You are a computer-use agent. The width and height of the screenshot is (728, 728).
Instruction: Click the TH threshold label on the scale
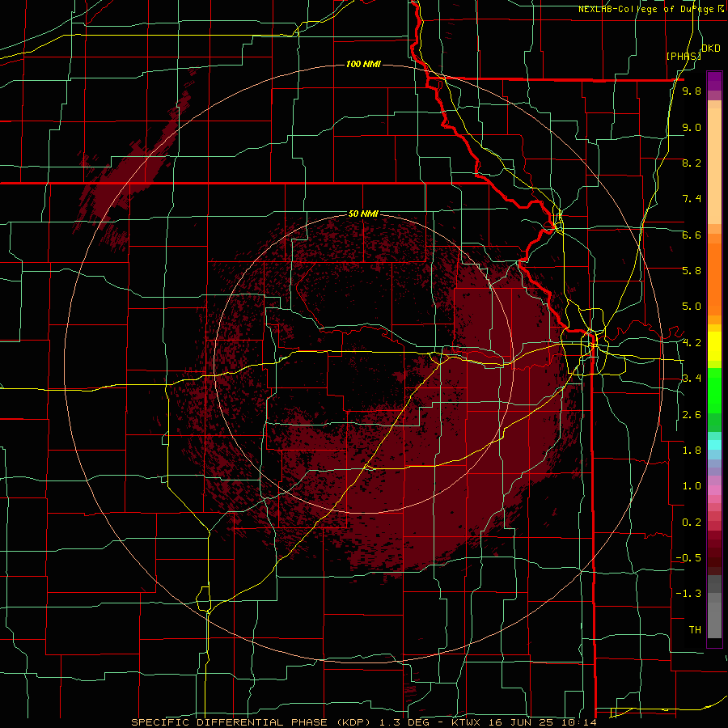coord(695,630)
